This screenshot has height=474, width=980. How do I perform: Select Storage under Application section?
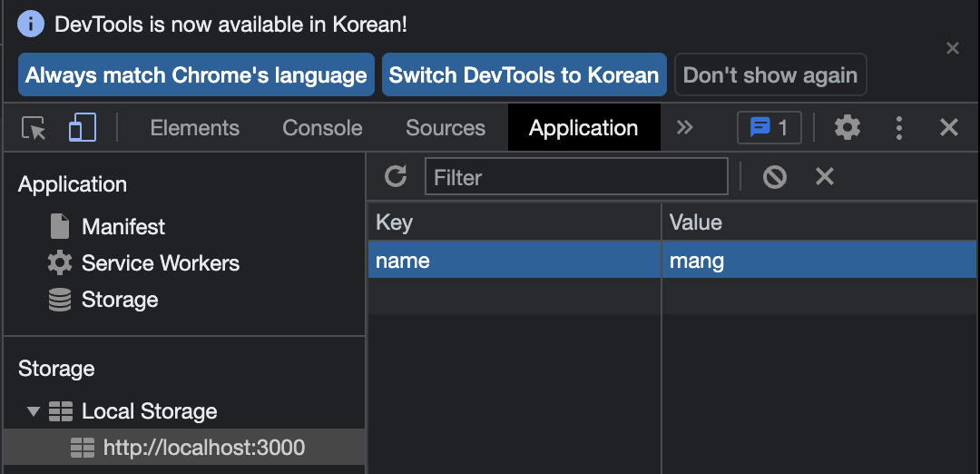120,301
